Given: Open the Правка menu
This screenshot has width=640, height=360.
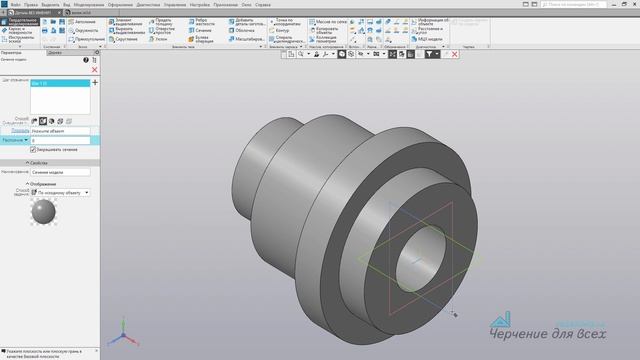Looking at the screenshot, I should click(x=31, y=4).
